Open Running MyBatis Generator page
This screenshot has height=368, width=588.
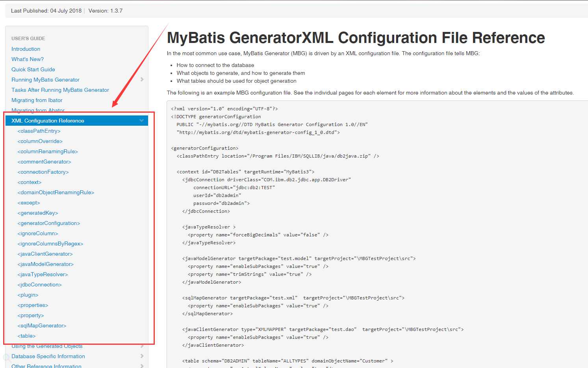coord(45,80)
